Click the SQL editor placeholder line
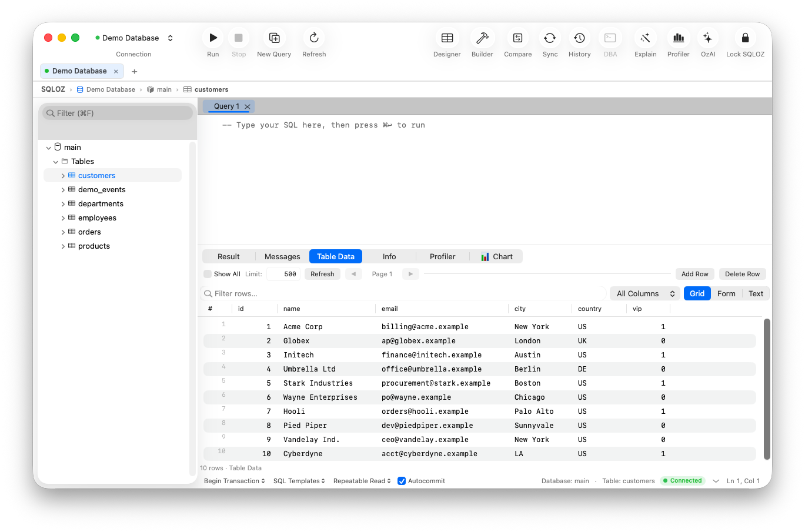The width and height of the screenshot is (805, 532). point(323,125)
